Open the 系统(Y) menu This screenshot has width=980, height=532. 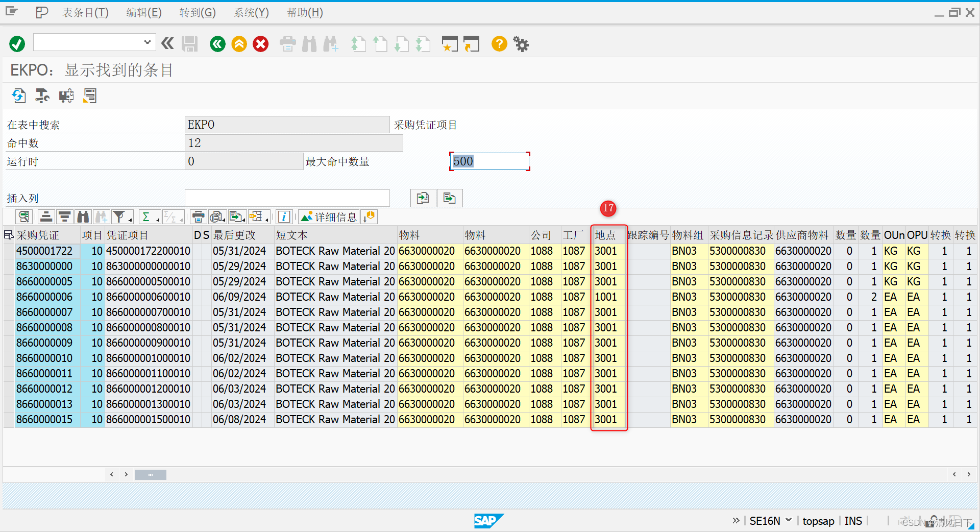(x=251, y=12)
